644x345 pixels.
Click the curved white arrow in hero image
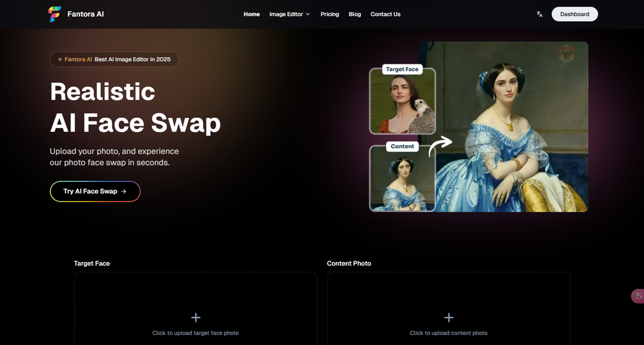click(440, 147)
